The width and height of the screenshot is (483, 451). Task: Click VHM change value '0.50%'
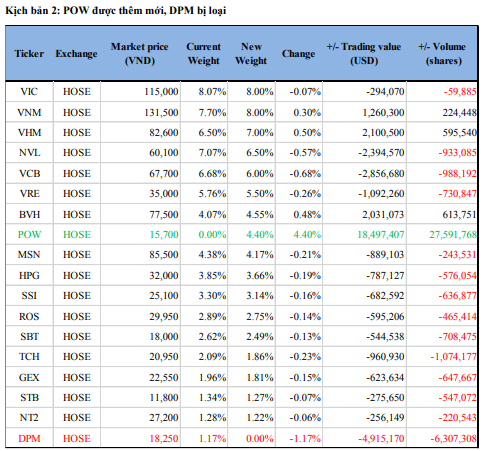307,133
